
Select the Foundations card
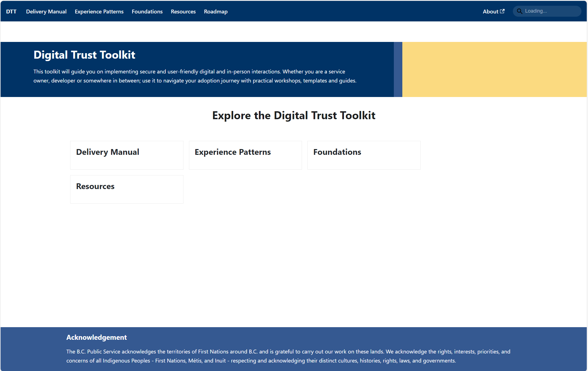tap(364, 155)
